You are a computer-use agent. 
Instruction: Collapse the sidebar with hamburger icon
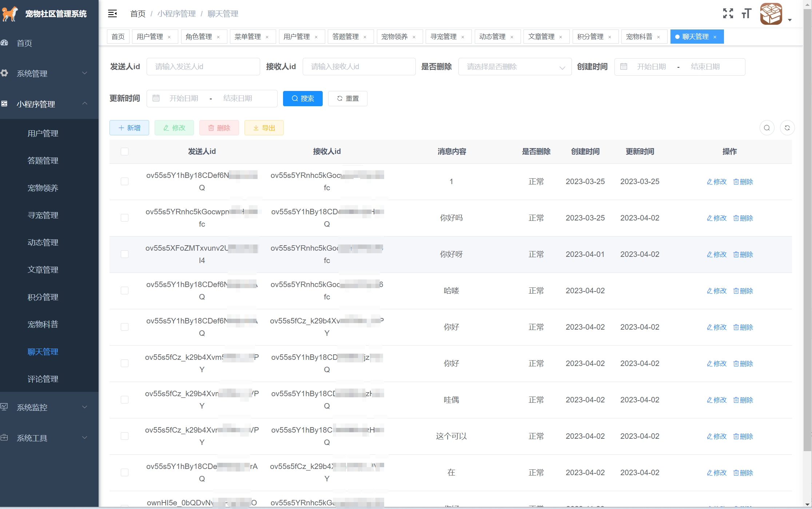point(112,14)
